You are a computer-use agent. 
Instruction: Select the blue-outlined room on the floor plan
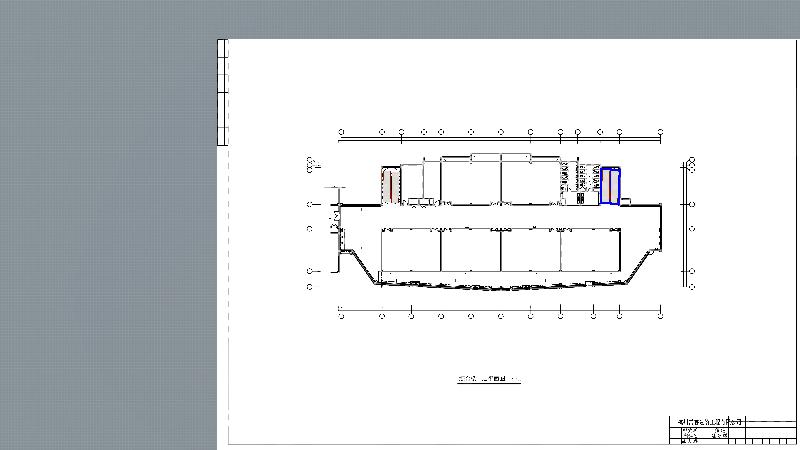tap(610, 186)
